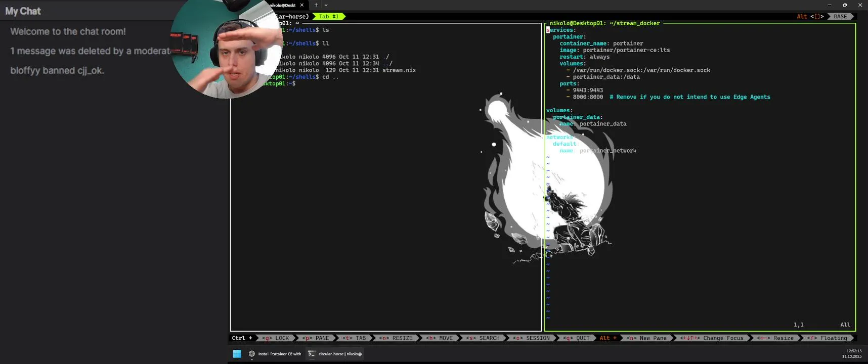Click the 'Remove if you do not intend' comment
868x364 pixels.
(x=690, y=97)
